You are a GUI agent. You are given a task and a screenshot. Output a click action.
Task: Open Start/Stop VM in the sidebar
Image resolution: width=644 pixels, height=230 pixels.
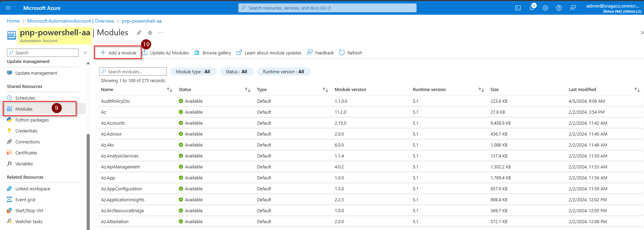[x=29, y=210]
